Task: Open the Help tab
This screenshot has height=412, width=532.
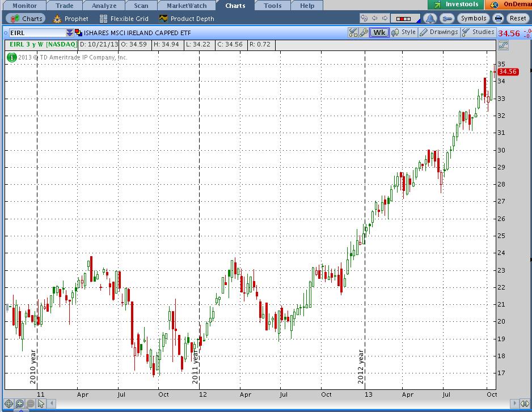Action: point(307,6)
